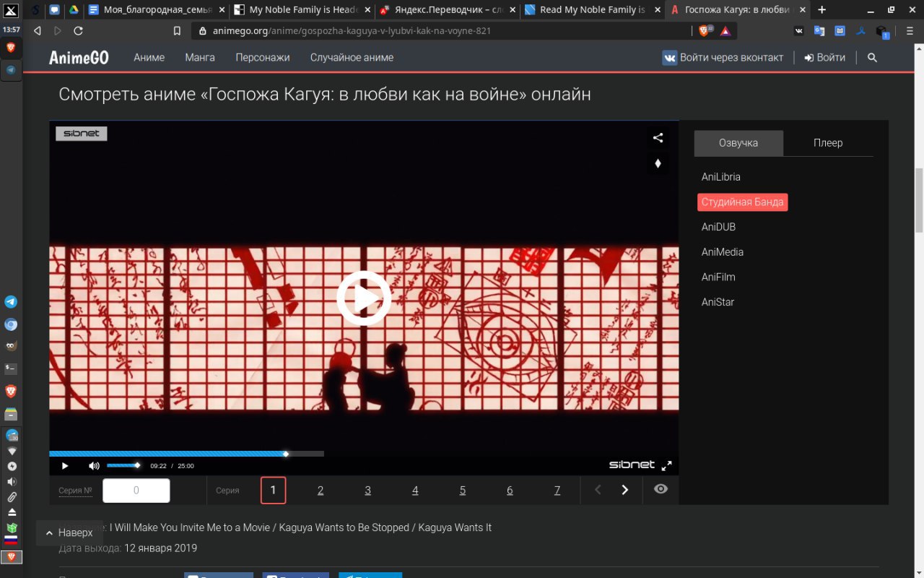This screenshot has height=578, width=924.
Task: Click the Войти login link
Action: tap(824, 58)
